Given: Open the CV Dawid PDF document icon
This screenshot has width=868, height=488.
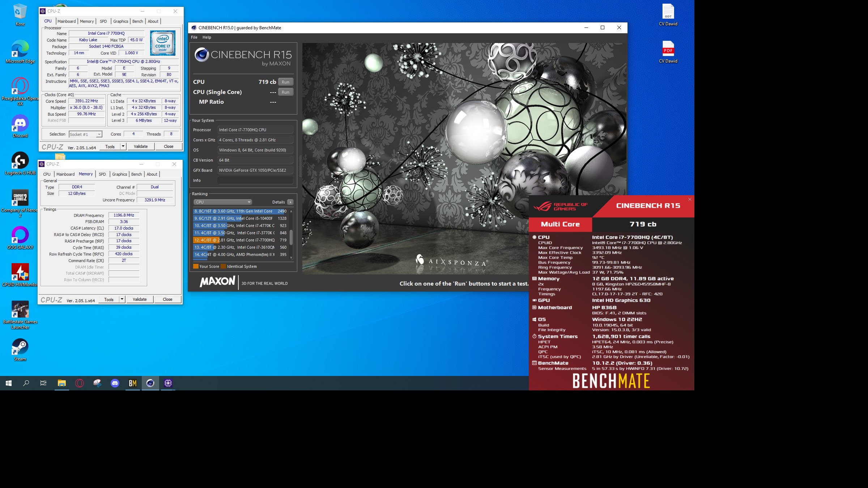Looking at the screenshot, I should (x=668, y=52).
